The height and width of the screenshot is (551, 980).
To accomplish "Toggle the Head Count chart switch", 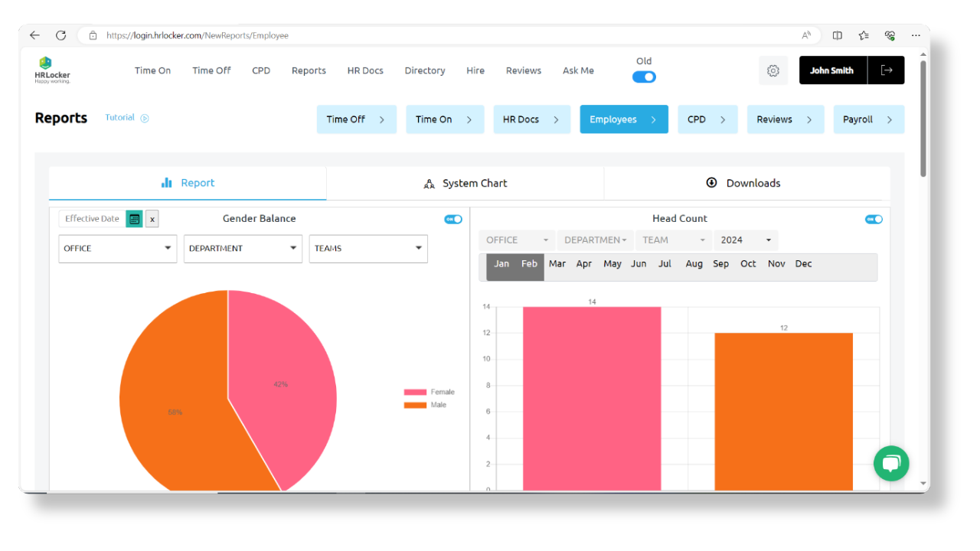I will coord(874,219).
